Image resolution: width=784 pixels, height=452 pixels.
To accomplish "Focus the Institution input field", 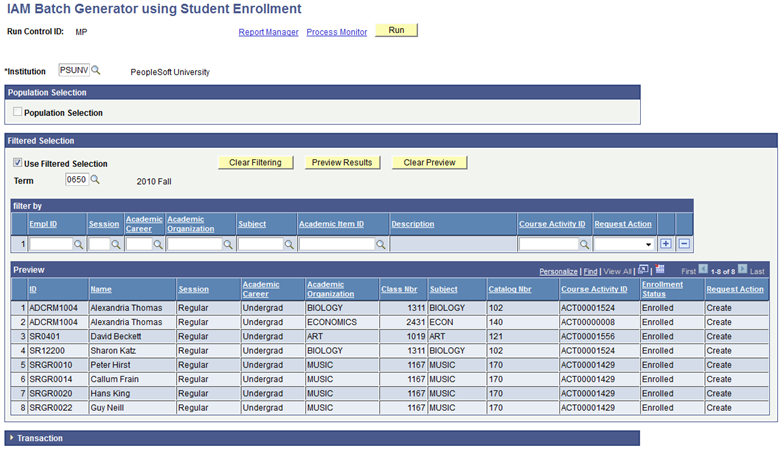I will click(74, 70).
